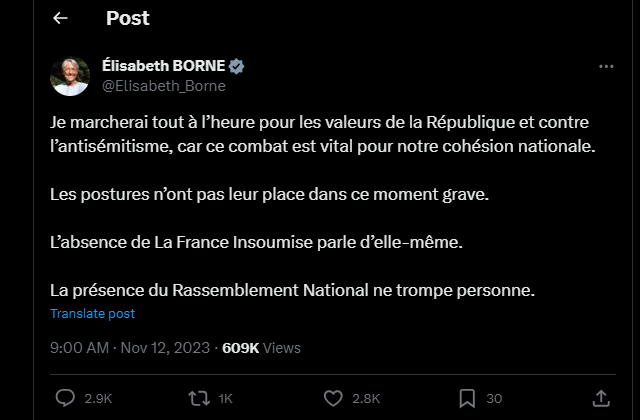Click the verified badge next to BORNE
The image size is (640, 420).
point(237,66)
